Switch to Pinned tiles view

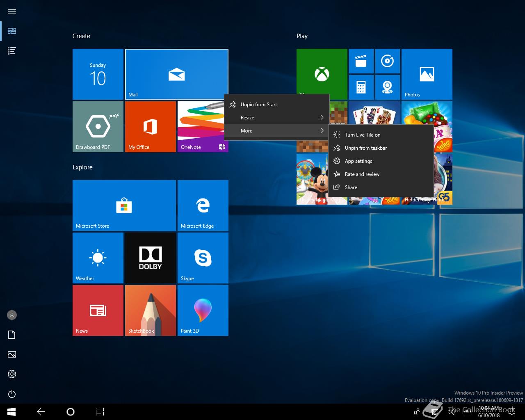pos(12,31)
